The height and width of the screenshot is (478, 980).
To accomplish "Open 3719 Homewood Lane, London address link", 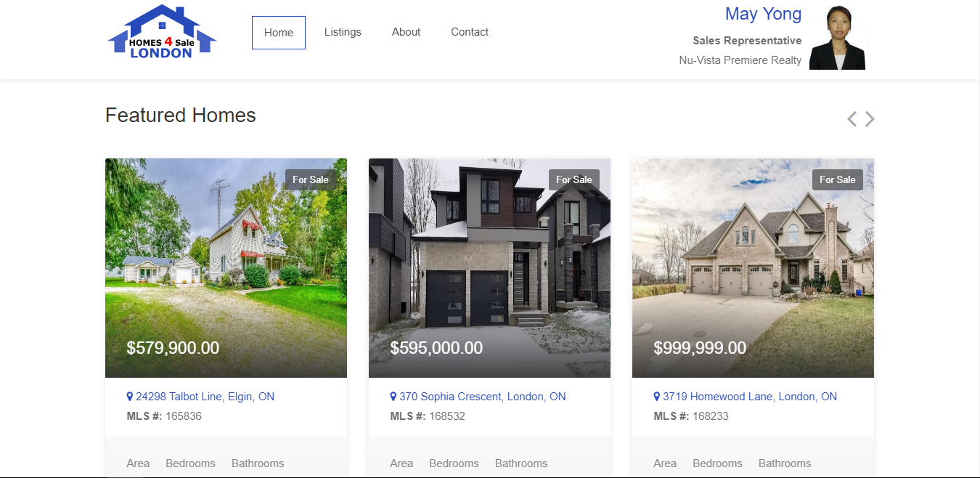I will coord(750,397).
